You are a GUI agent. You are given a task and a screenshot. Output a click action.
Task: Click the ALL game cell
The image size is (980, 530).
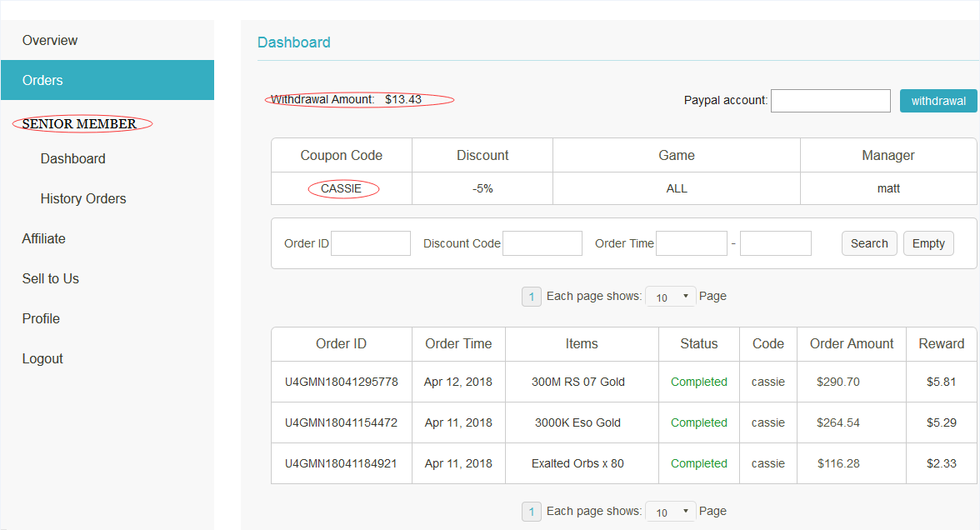click(677, 188)
